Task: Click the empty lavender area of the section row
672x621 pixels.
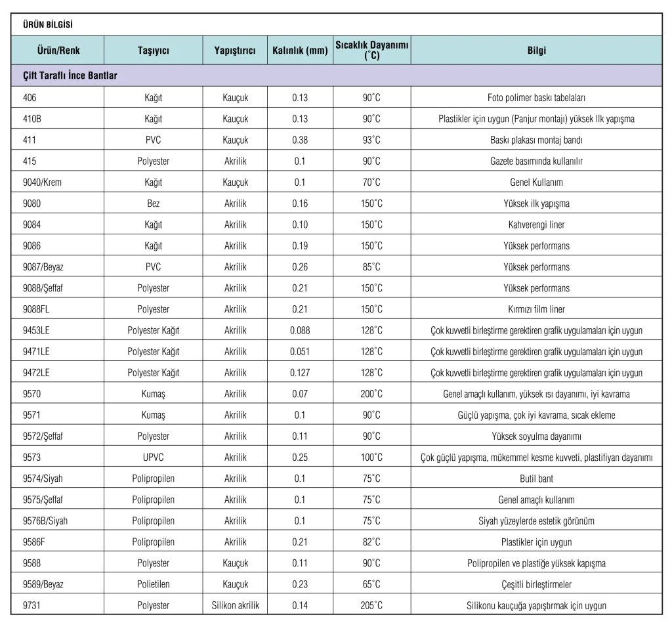Action: click(x=394, y=75)
